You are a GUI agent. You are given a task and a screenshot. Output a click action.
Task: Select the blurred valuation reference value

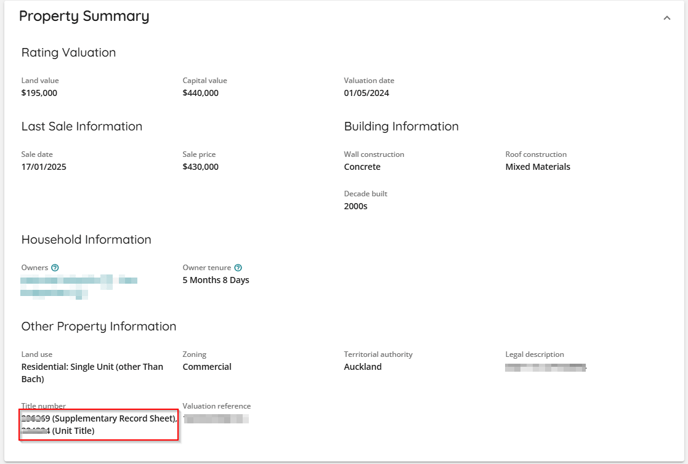pos(216,419)
